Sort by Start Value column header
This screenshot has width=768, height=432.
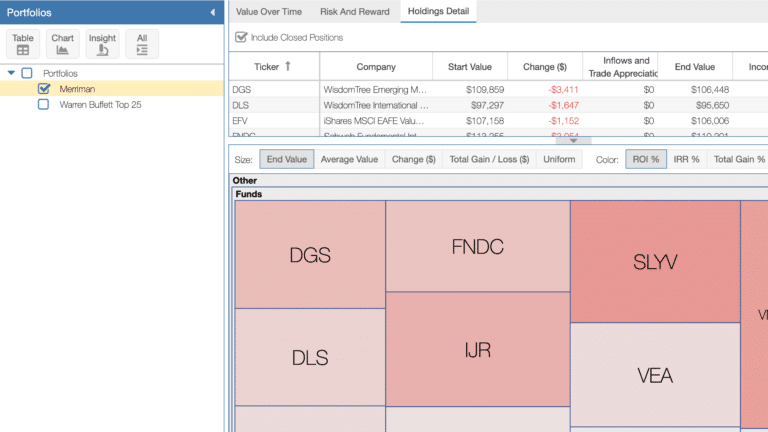pos(470,67)
